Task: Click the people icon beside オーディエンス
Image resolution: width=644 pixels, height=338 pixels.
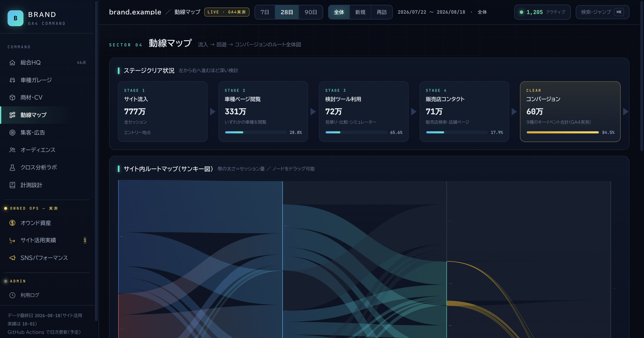Action: tap(12, 150)
